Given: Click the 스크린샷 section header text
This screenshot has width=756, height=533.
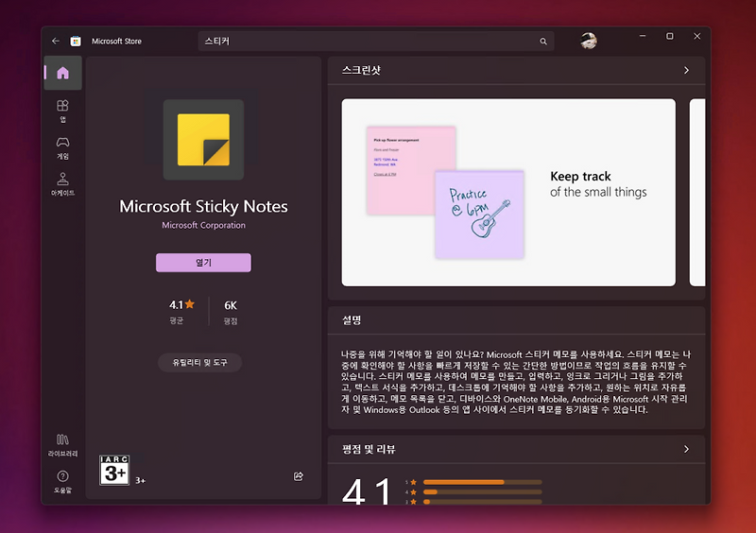Looking at the screenshot, I should click(361, 71).
